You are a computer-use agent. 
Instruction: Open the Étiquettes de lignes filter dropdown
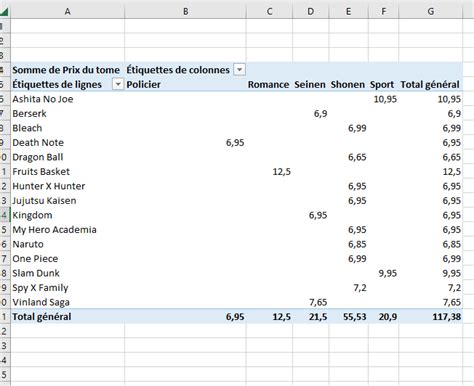[x=118, y=84]
